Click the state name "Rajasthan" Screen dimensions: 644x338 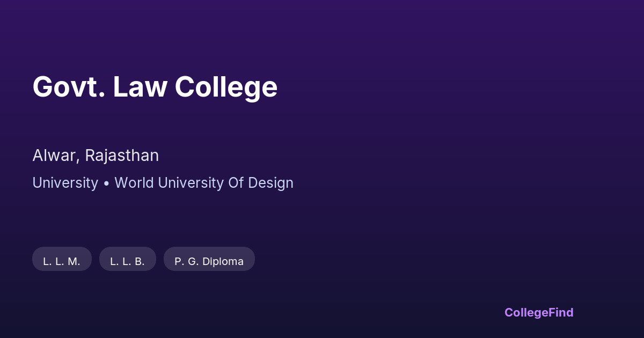(122, 156)
